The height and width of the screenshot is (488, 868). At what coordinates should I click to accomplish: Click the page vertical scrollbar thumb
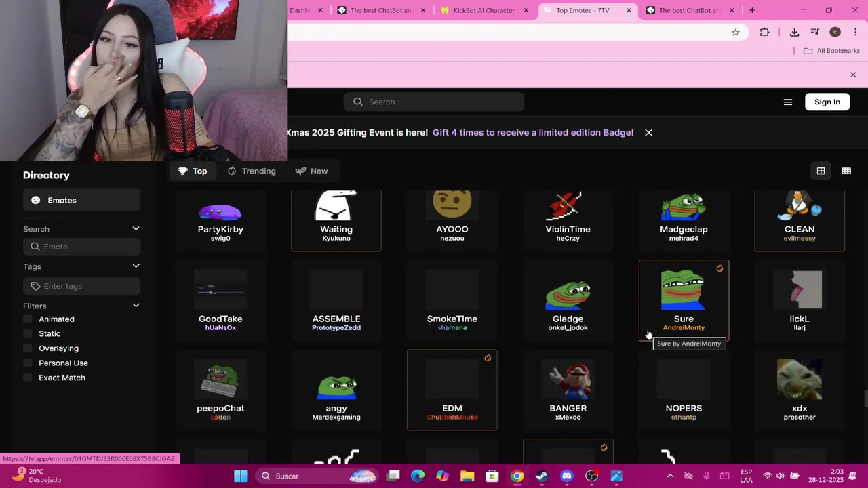click(x=865, y=399)
